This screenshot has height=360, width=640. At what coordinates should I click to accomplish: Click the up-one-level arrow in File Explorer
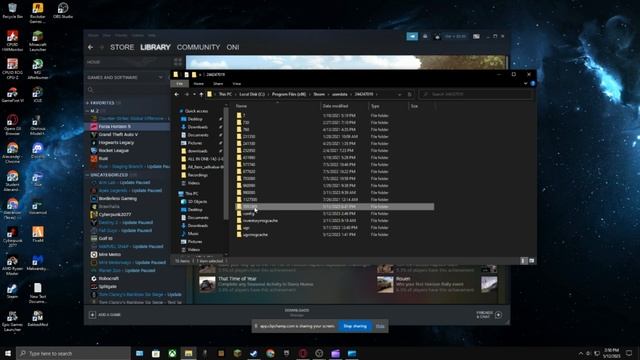[201, 94]
